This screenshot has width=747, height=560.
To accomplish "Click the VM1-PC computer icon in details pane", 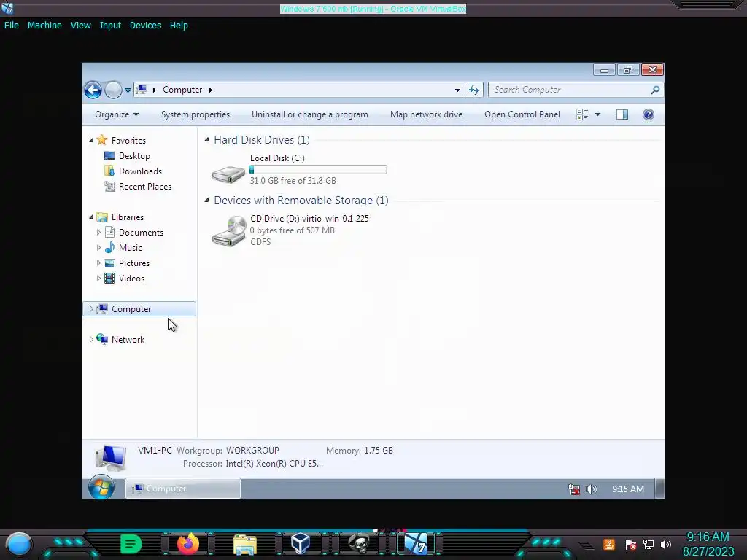I will tap(111, 457).
